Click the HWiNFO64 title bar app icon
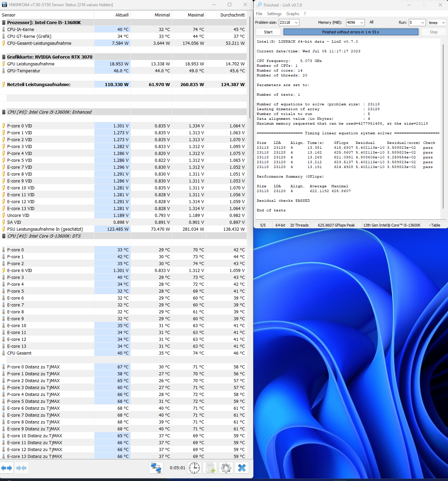The width and height of the screenshot is (448, 481). click(x=4, y=5)
